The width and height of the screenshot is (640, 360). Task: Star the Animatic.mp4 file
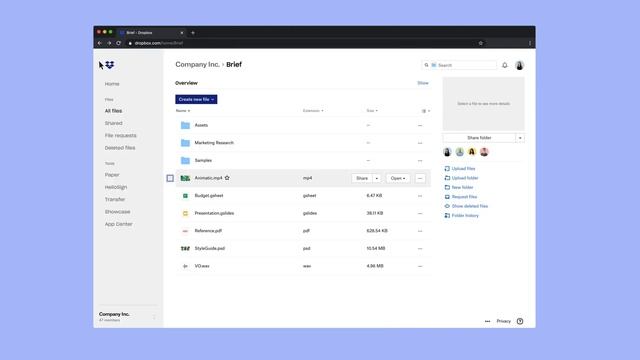[227, 178]
